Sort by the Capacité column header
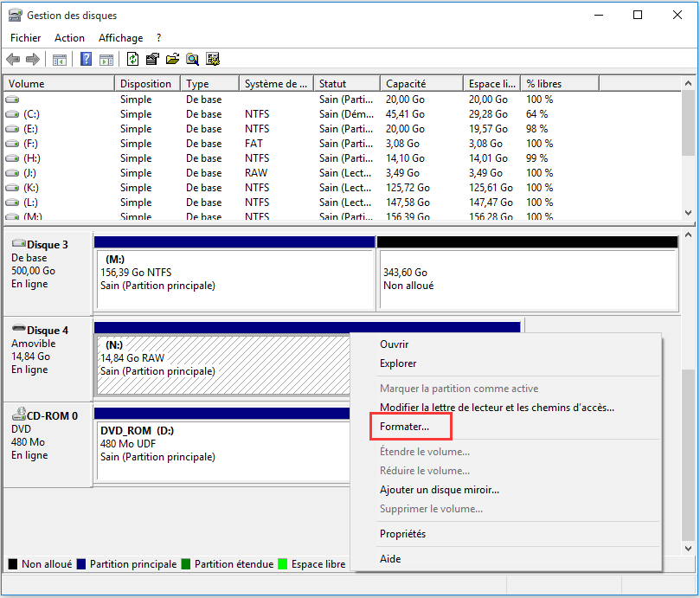 pyautogui.click(x=422, y=84)
